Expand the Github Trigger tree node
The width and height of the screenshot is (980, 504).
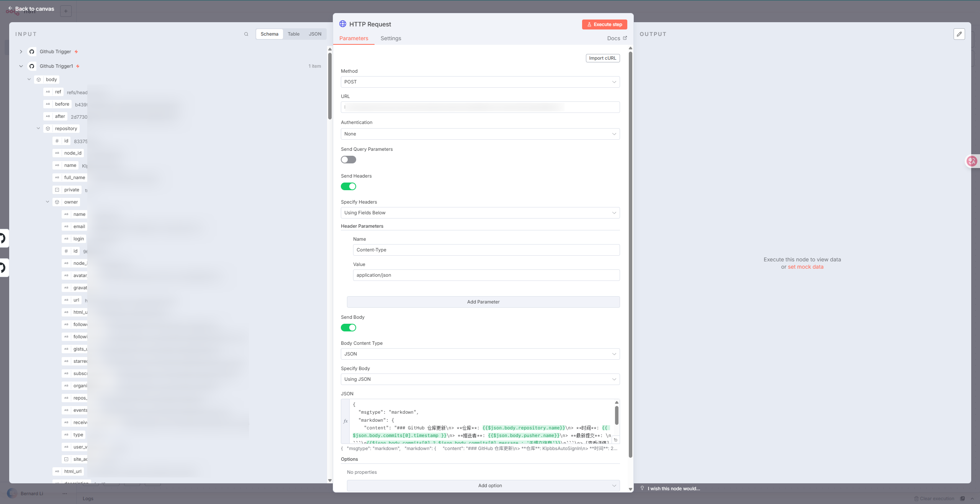[21, 52]
